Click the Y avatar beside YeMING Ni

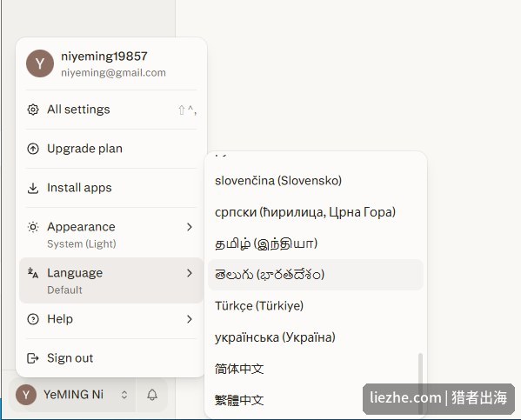pos(26,395)
